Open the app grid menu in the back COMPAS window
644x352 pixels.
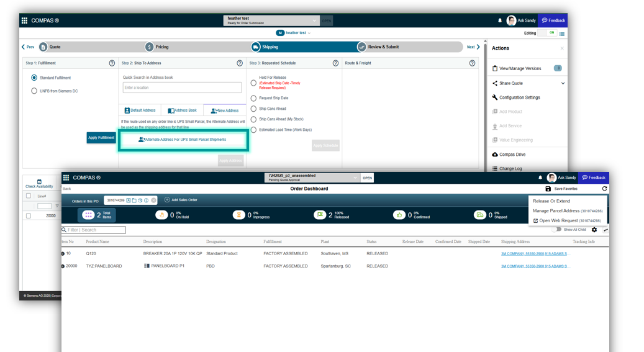(24, 20)
